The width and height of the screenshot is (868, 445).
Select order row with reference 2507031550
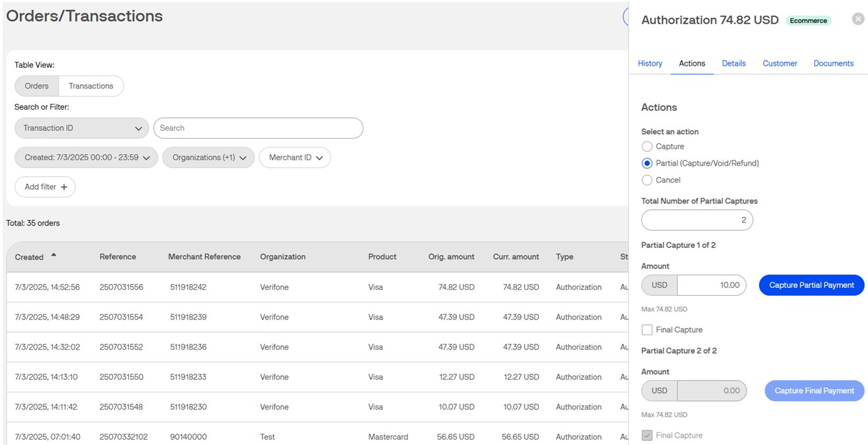pos(317,377)
